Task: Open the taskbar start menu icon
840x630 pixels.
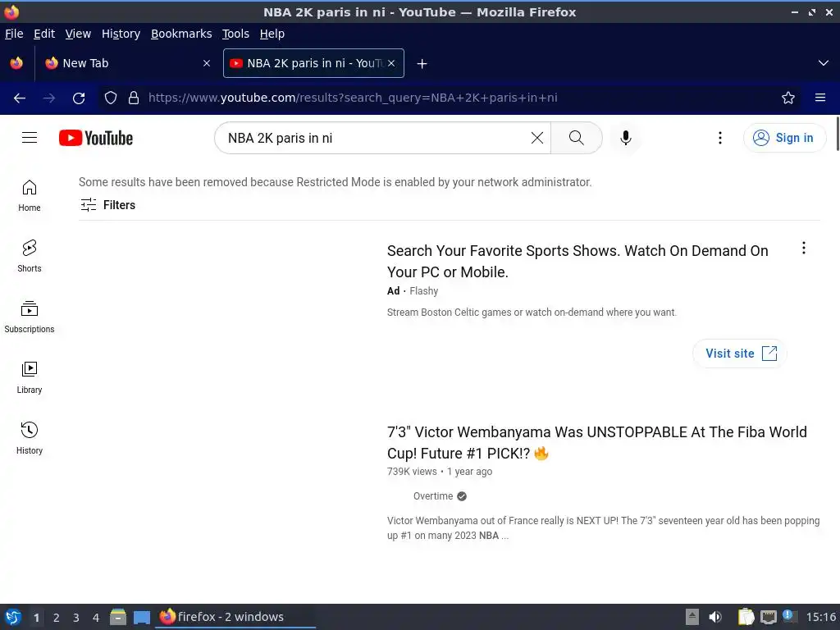Action: coord(13,617)
